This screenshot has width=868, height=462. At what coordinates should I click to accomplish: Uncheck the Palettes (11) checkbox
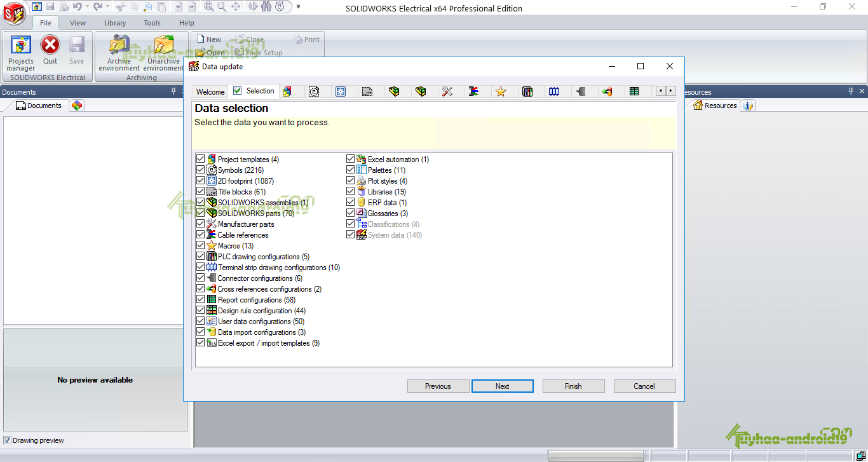(x=351, y=170)
